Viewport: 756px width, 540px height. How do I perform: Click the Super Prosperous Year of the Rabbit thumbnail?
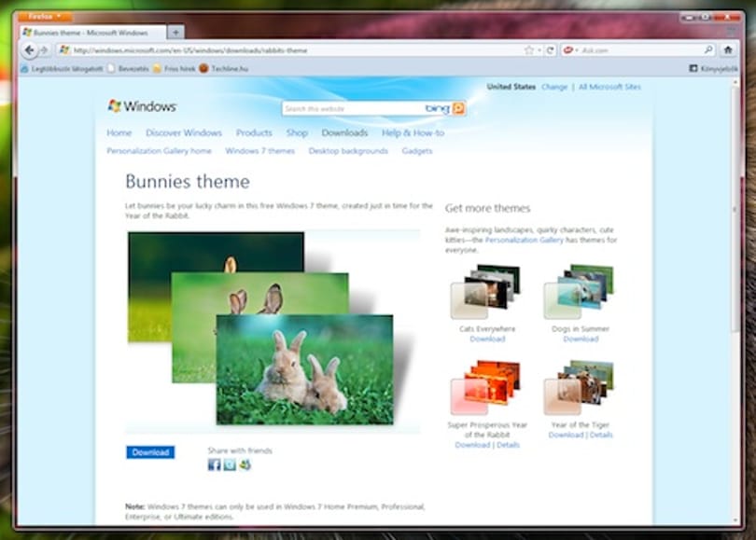click(485, 387)
